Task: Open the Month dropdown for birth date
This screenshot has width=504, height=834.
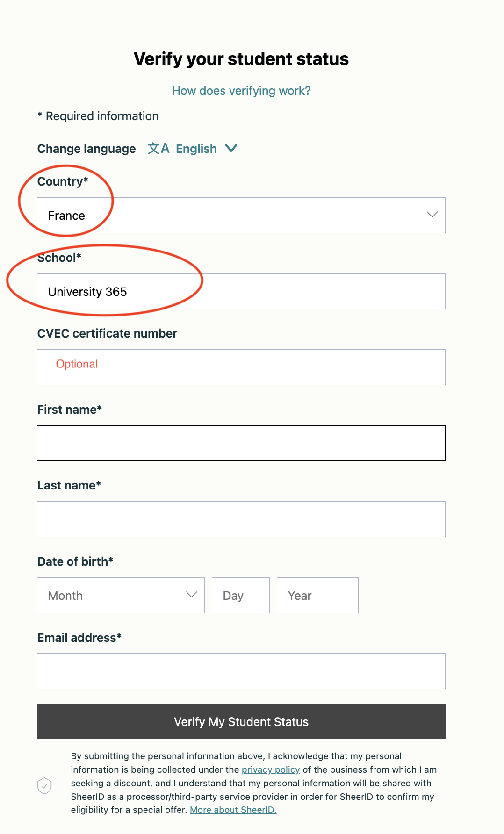Action: (x=121, y=595)
